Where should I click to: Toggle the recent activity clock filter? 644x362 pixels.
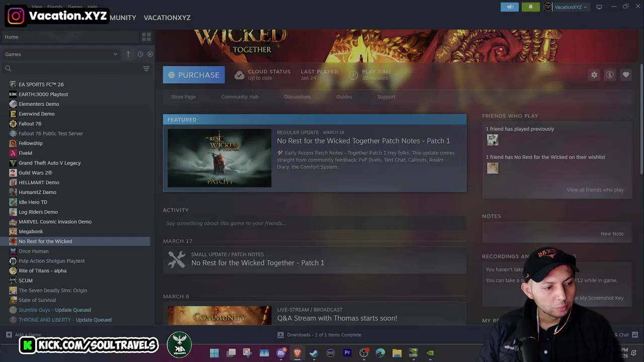coord(140,54)
